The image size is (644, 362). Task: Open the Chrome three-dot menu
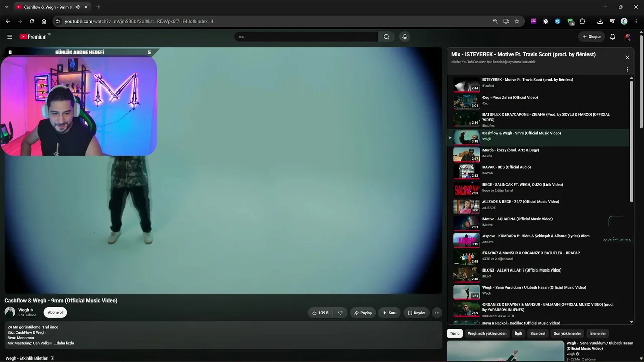click(x=636, y=21)
